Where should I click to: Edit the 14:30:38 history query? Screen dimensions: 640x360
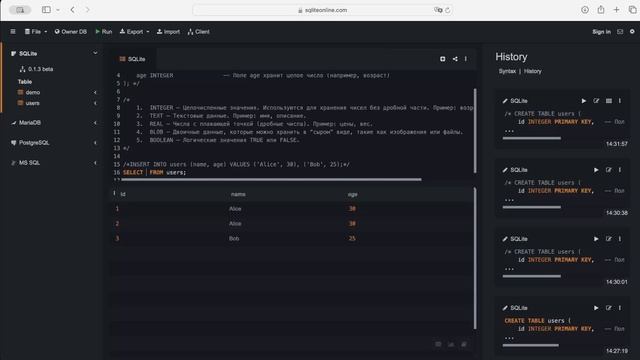pos(609,170)
